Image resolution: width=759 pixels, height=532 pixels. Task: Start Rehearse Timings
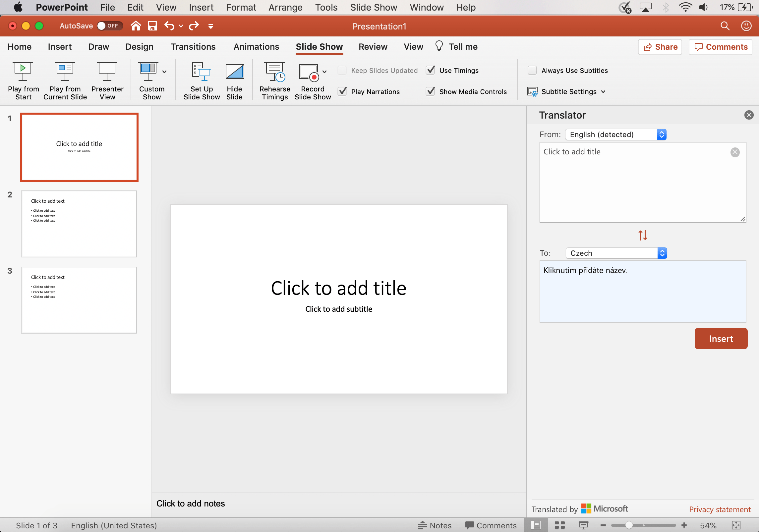click(274, 72)
